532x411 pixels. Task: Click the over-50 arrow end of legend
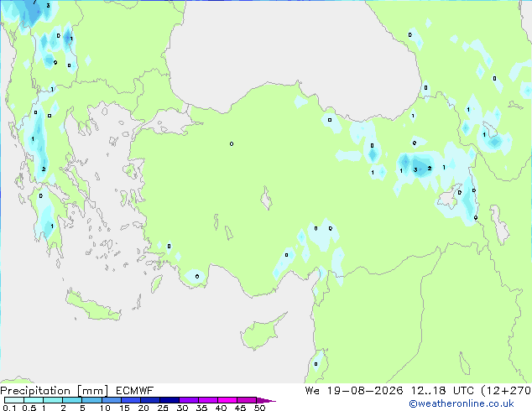point(266,400)
